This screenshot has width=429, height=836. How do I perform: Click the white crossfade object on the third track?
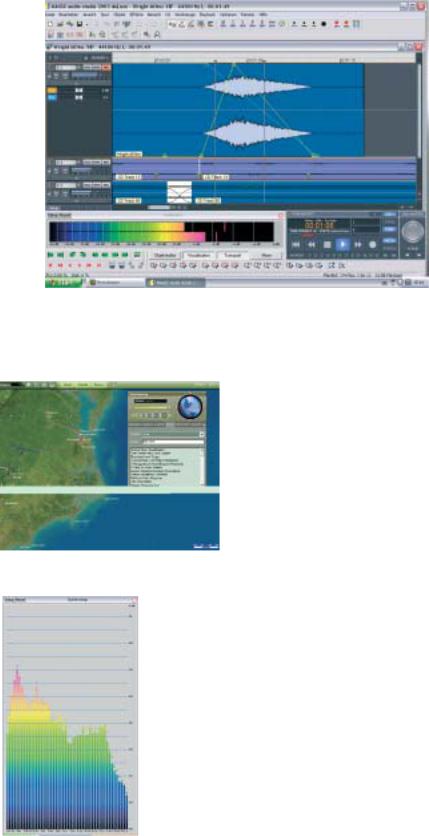pos(179,192)
